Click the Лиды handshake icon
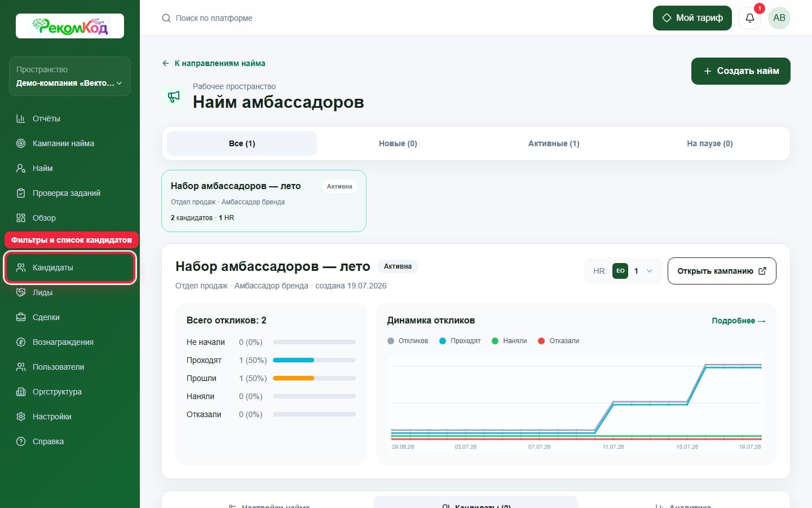This screenshot has height=508, width=812. pos(21,292)
